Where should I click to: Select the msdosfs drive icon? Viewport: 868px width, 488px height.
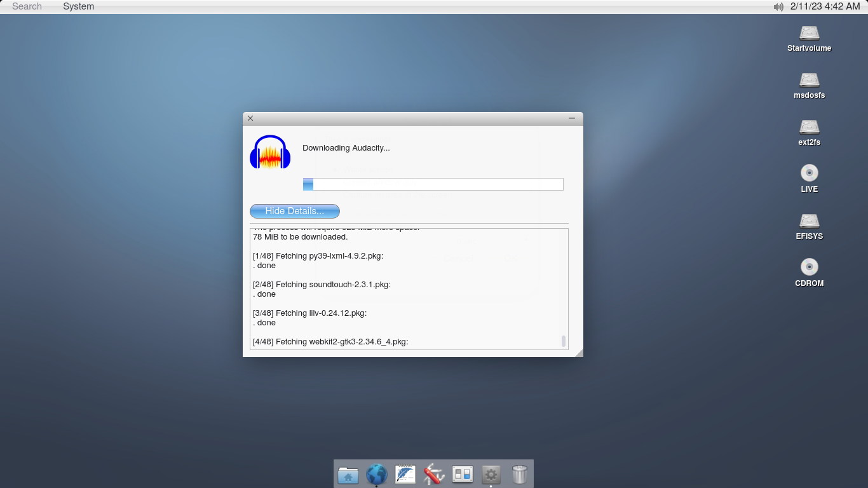click(x=809, y=80)
